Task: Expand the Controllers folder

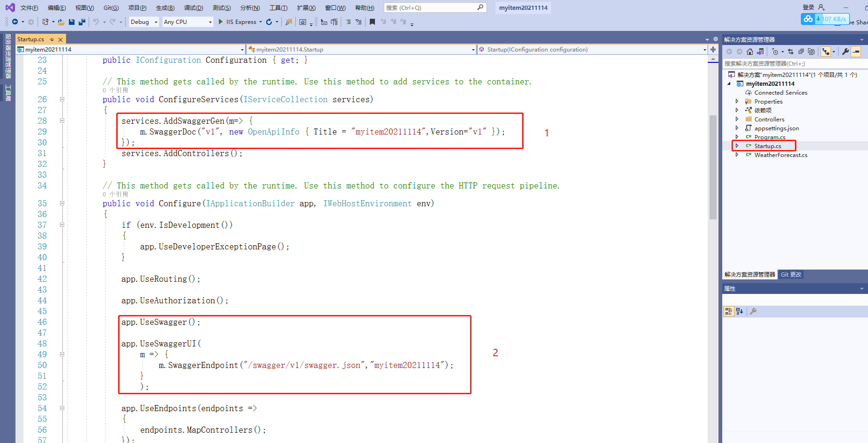Action: tap(737, 119)
